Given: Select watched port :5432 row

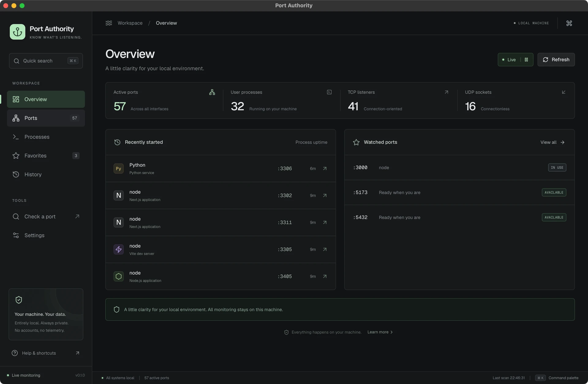Looking at the screenshot, I should [459, 217].
